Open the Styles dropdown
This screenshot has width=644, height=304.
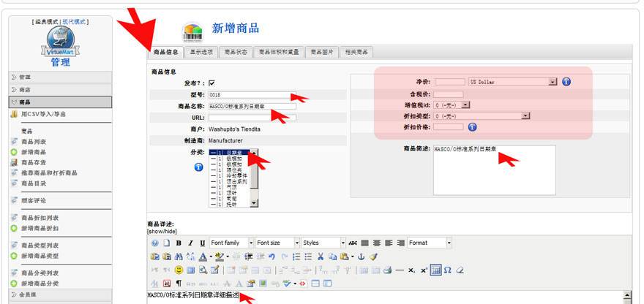(323, 243)
